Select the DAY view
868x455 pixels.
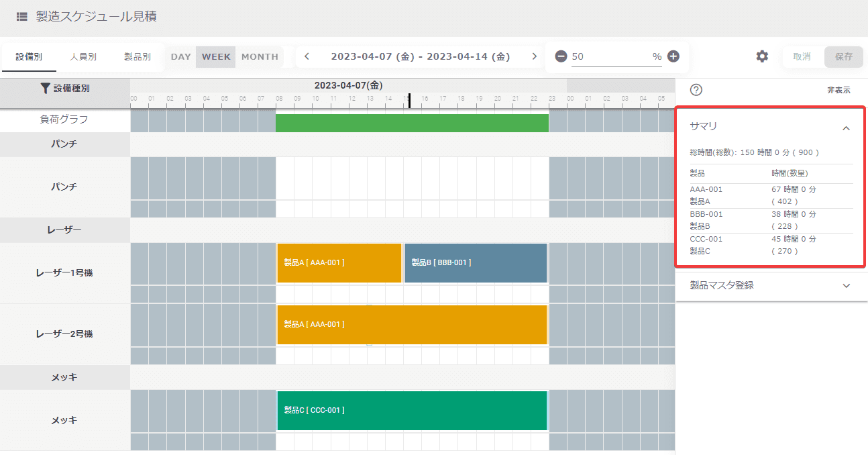click(x=181, y=57)
